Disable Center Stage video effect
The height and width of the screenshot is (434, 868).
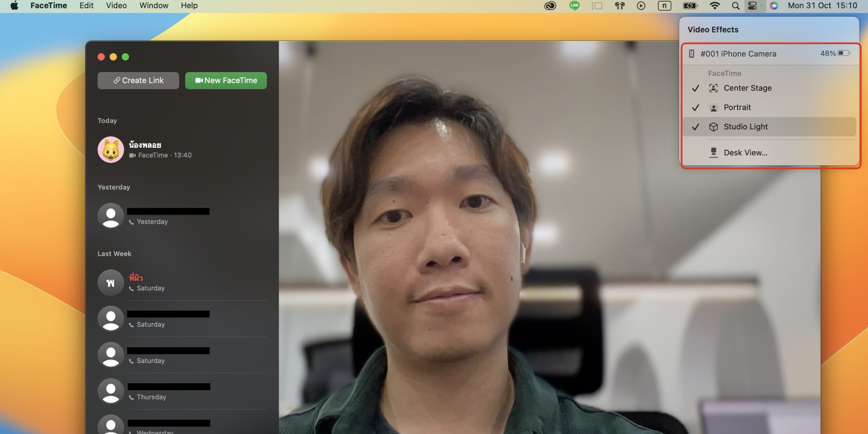coord(747,88)
